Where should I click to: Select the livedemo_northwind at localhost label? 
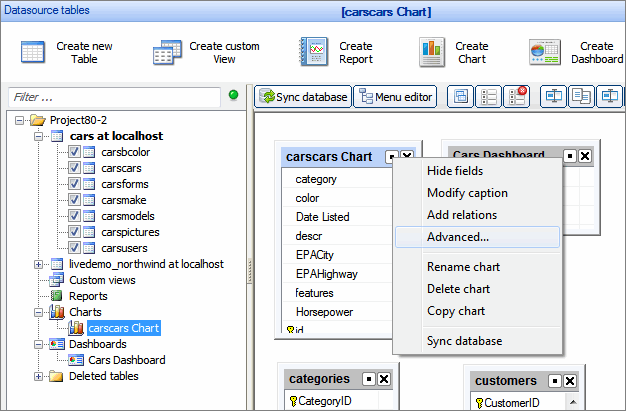click(146, 264)
